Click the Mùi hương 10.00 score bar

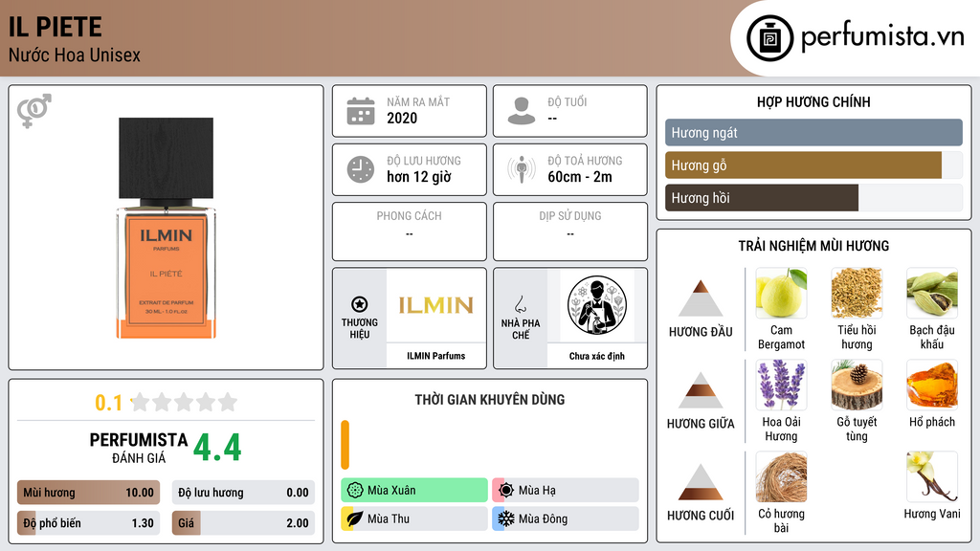[x=88, y=493]
